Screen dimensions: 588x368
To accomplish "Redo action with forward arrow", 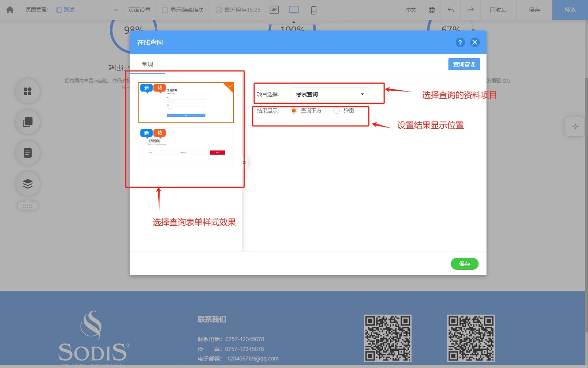I will point(470,10).
